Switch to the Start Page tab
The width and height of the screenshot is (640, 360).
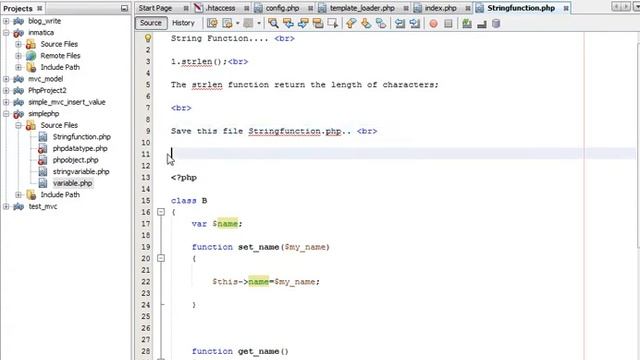(x=155, y=8)
